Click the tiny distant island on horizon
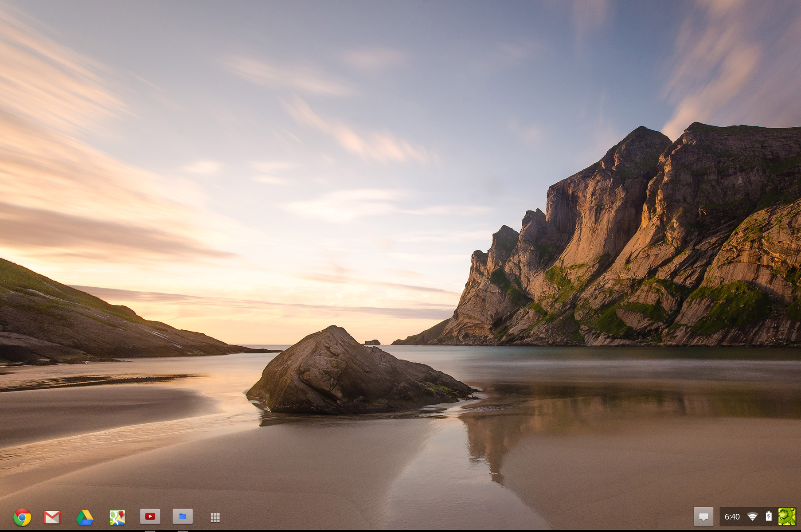The height and width of the screenshot is (532, 801). pos(372,342)
